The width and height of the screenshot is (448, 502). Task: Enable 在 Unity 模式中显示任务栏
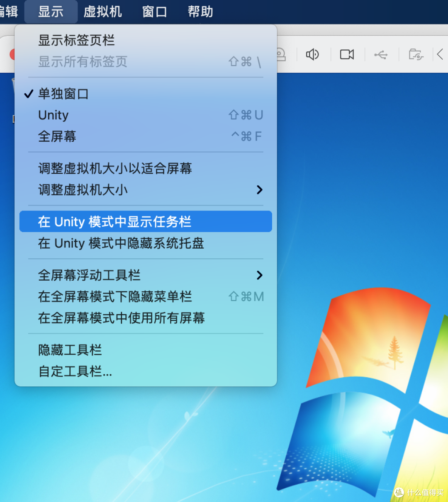click(x=114, y=221)
